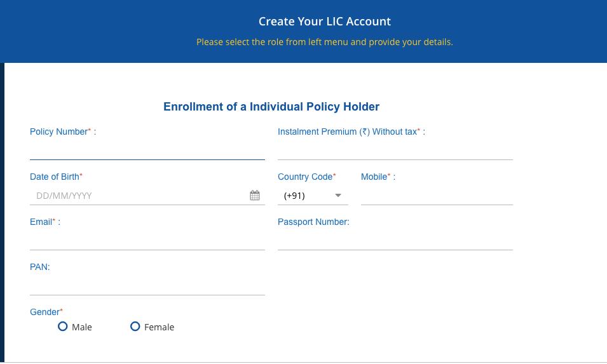This screenshot has height=364, width=607.
Task: Focus the Mobile number input field
Action: [437, 196]
